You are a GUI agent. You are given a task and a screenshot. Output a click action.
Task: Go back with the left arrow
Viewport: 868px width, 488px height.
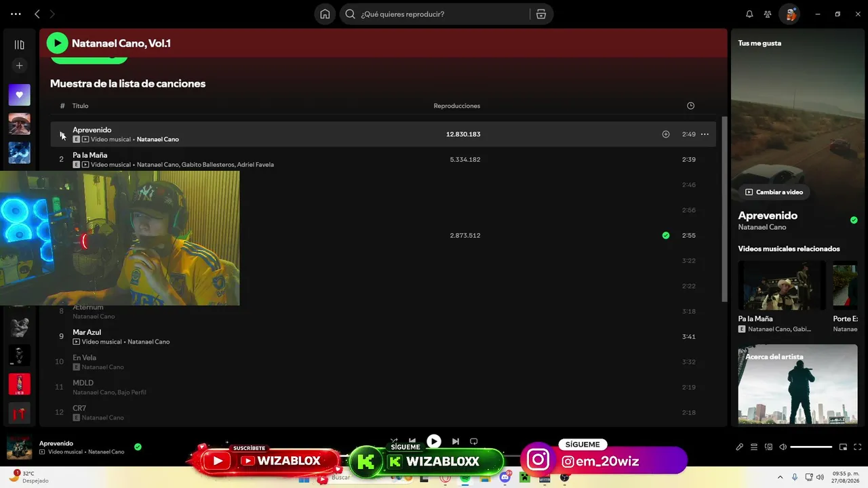coord(37,14)
